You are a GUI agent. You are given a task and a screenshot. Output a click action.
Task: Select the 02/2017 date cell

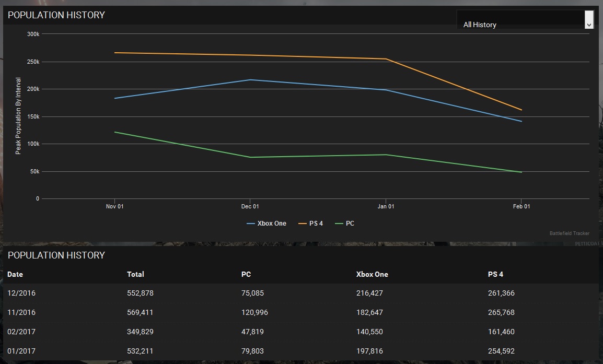(21, 332)
